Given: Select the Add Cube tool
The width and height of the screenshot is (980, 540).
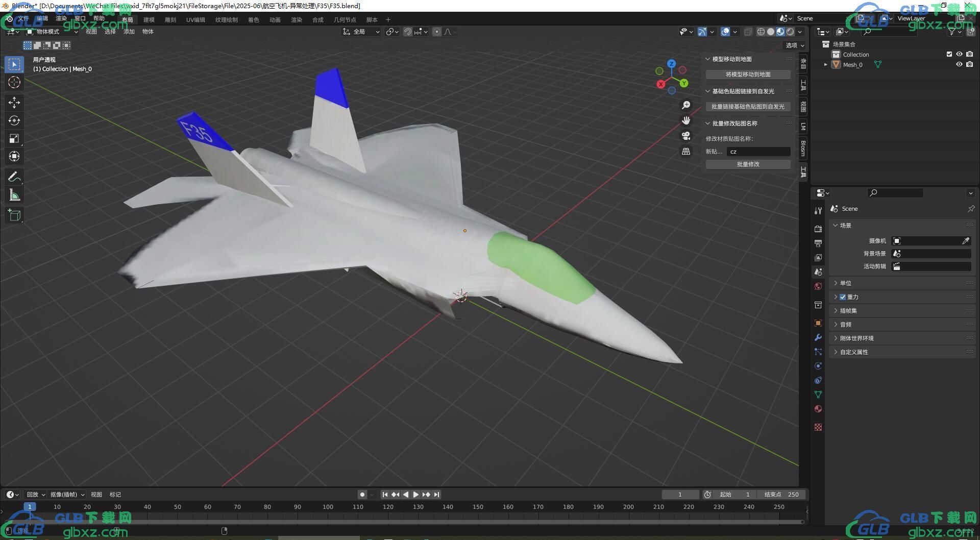Looking at the screenshot, I should point(14,215).
